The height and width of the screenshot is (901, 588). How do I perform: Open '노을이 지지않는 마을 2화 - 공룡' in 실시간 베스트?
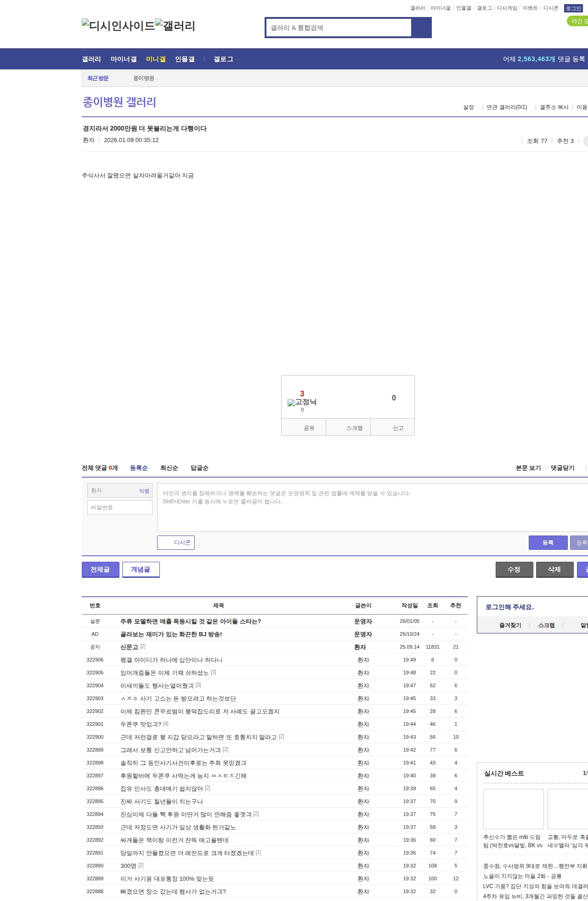point(522,876)
